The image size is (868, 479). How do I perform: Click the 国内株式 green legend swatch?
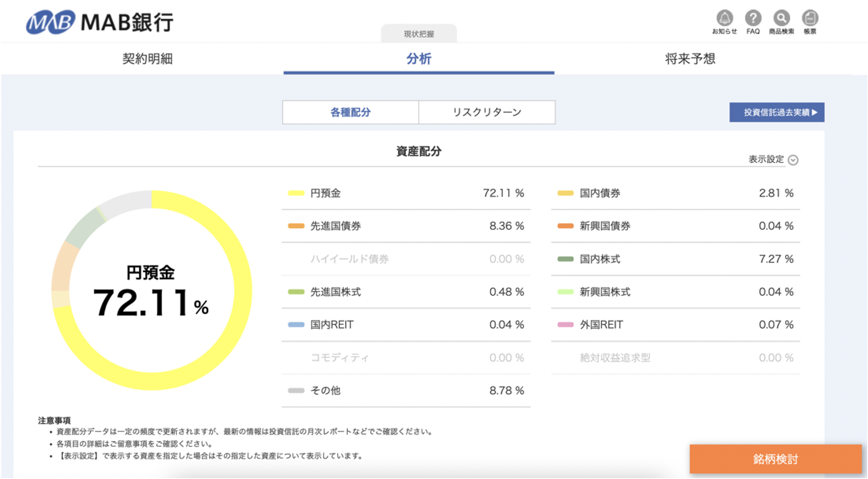(565, 259)
